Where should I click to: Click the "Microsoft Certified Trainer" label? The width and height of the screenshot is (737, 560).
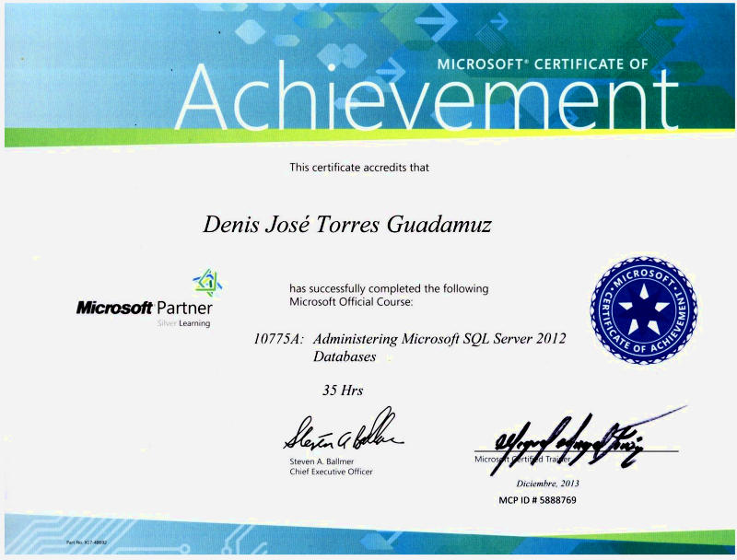(522, 459)
